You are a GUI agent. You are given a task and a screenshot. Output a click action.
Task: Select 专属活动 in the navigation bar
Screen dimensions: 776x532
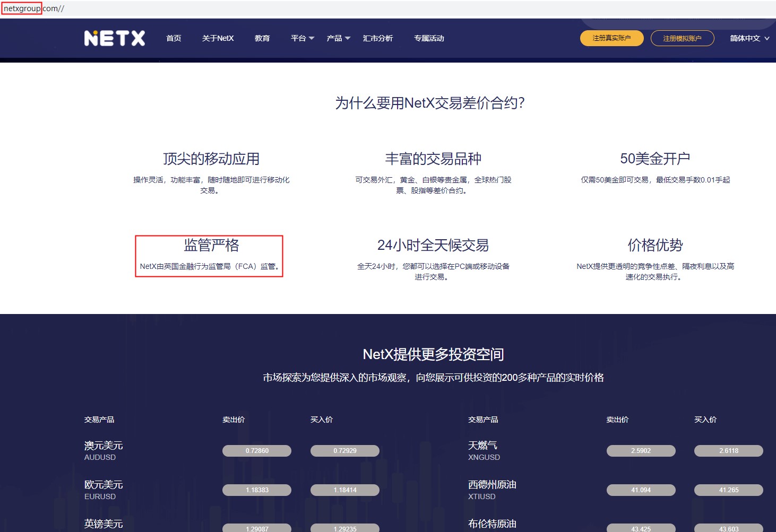(x=428, y=38)
